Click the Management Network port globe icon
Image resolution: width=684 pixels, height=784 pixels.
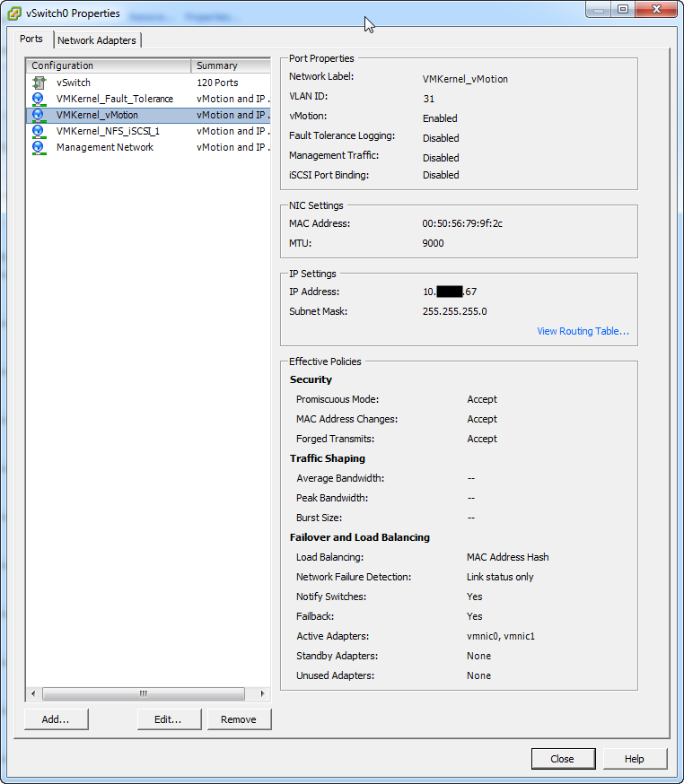coord(39,147)
